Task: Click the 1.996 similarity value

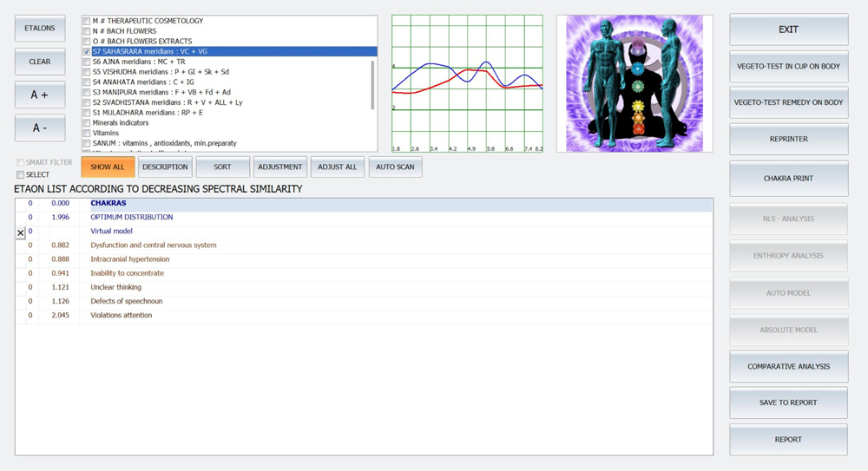Action: pos(61,218)
